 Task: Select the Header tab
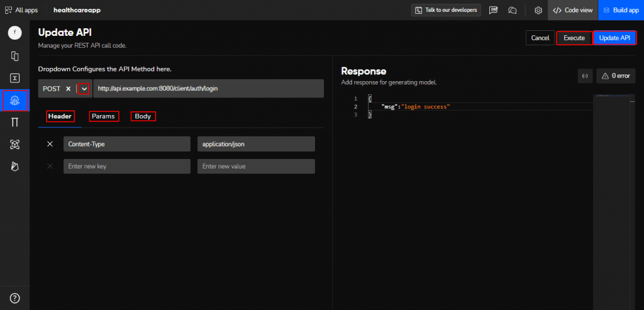point(61,116)
